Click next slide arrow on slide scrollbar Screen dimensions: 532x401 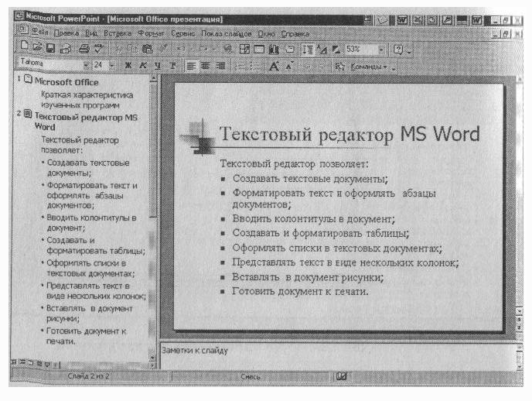[x=519, y=328]
